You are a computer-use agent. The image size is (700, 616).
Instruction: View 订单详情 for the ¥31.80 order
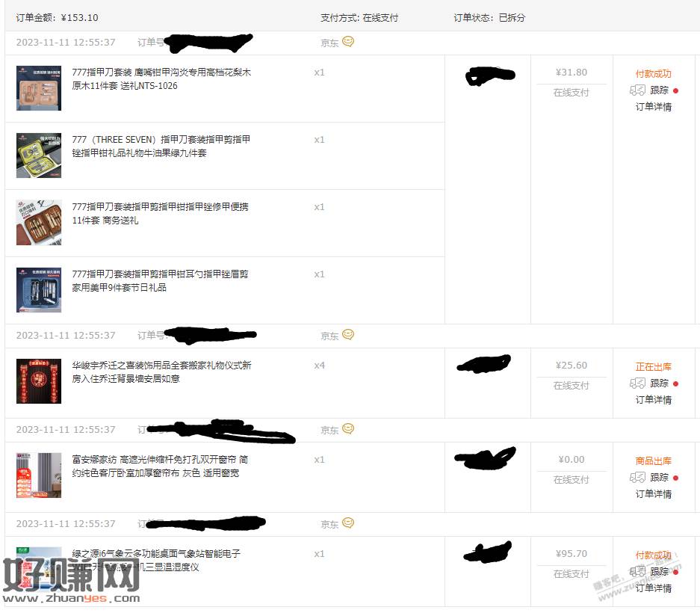coord(654,107)
